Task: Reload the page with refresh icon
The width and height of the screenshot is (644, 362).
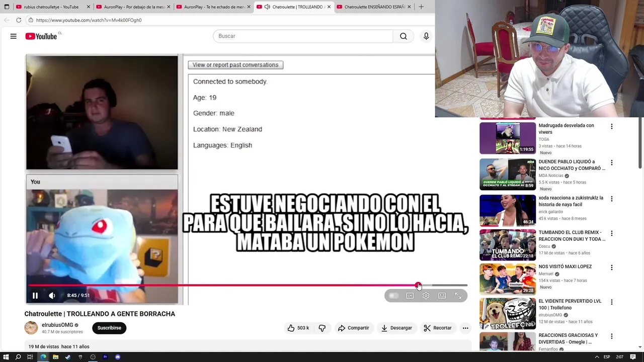Action: [19, 20]
